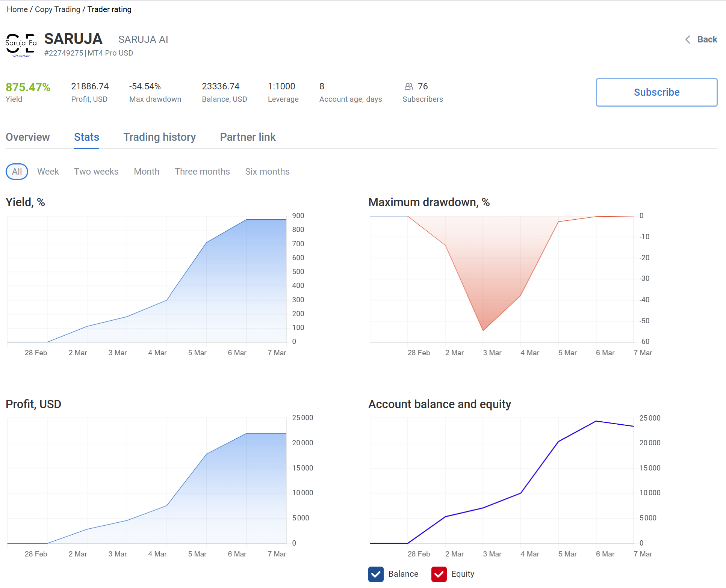Click account number #22749275 text
726x588 pixels.
point(64,53)
